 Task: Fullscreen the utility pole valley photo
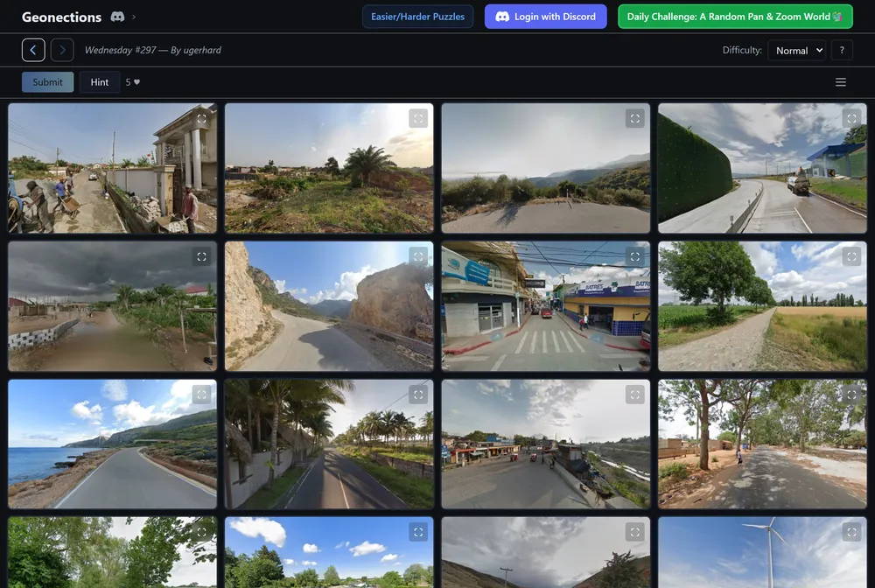634,532
